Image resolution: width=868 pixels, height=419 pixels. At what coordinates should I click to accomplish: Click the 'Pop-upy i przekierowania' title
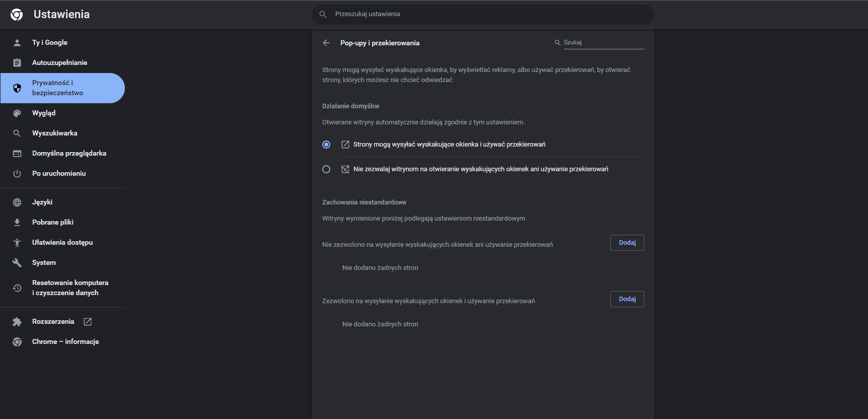(x=380, y=43)
